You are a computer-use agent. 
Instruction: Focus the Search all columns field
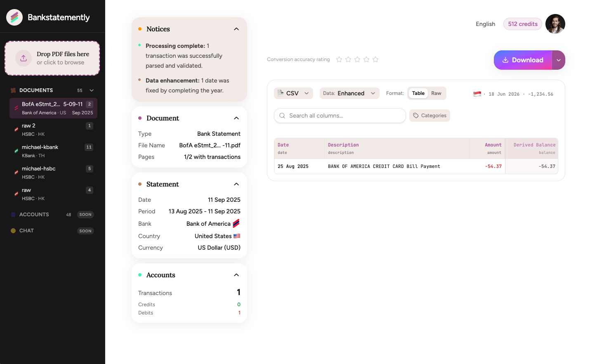[340, 116]
